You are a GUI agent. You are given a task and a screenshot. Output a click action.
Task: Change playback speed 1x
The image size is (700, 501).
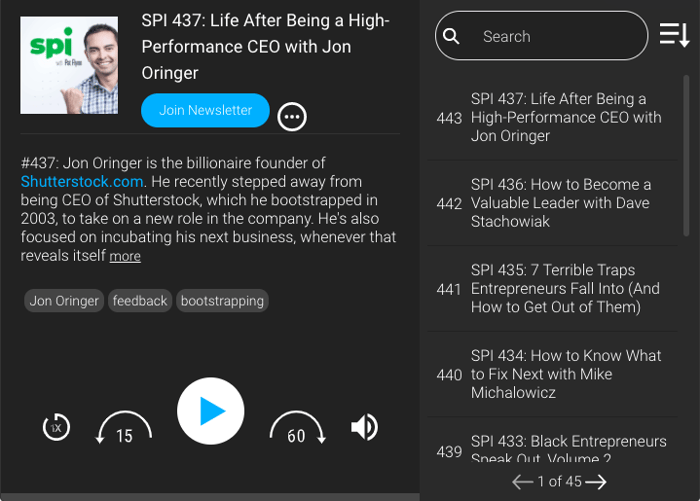click(57, 428)
